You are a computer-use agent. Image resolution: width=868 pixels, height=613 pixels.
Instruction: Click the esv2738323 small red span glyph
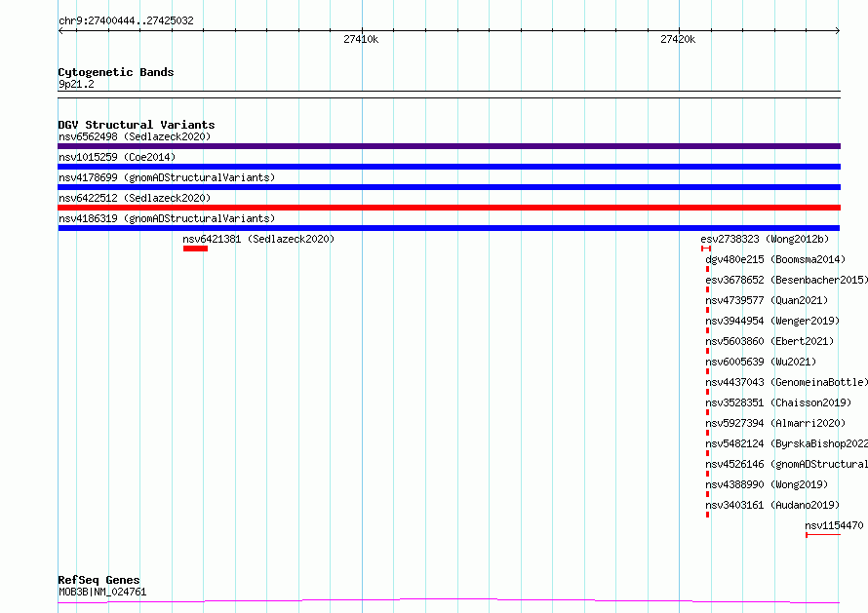706,249
